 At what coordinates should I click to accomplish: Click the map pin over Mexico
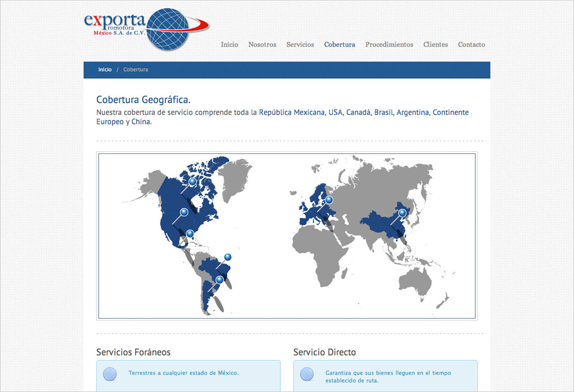pos(190,234)
